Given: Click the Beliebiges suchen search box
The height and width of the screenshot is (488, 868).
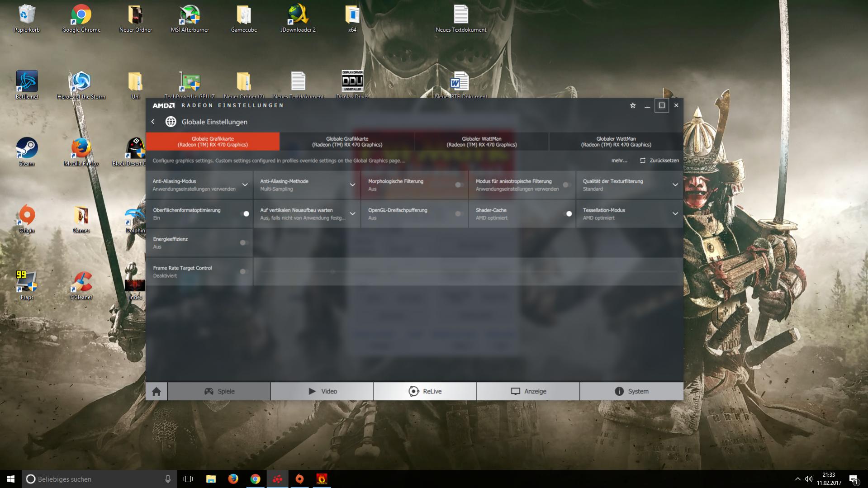Looking at the screenshot, I should point(99,479).
